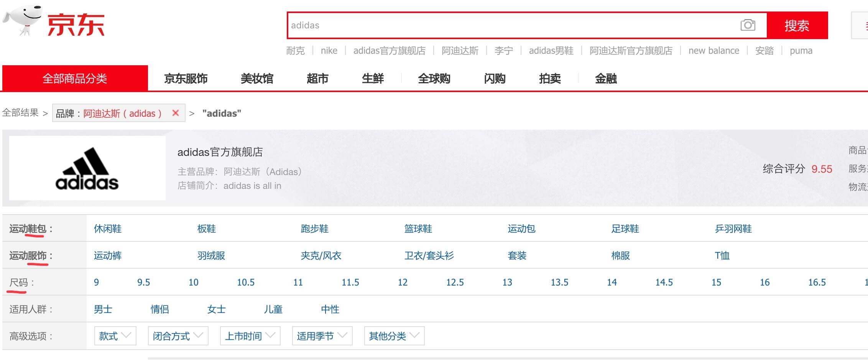Open 金融 navigation item
Image resolution: width=868 pixels, height=360 pixels.
click(606, 79)
